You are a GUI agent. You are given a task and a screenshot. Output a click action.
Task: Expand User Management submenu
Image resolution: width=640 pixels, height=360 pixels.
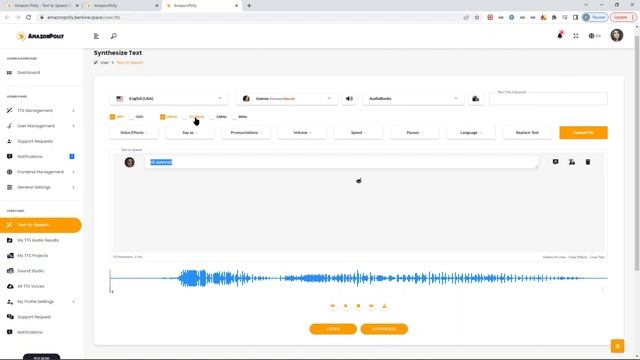pyautogui.click(x=41, y=126)
